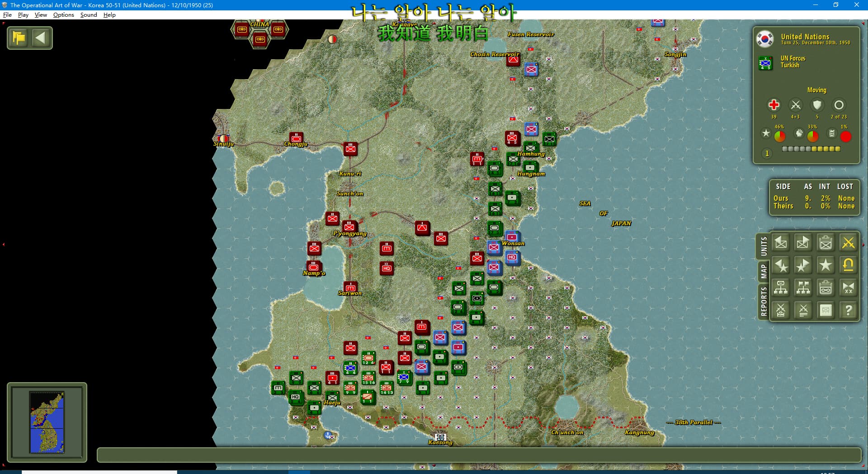Click the single white star formation icon

826,265
